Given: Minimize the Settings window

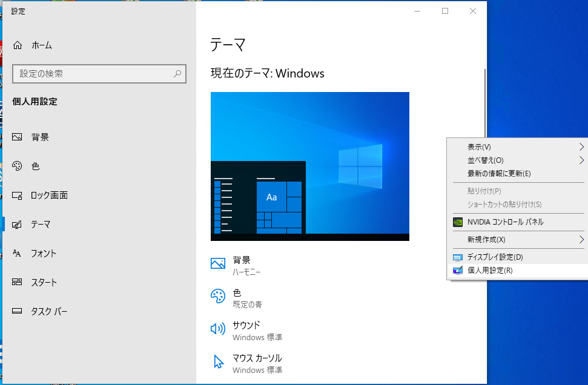Looking at the screenshot, I should point(417,11).
